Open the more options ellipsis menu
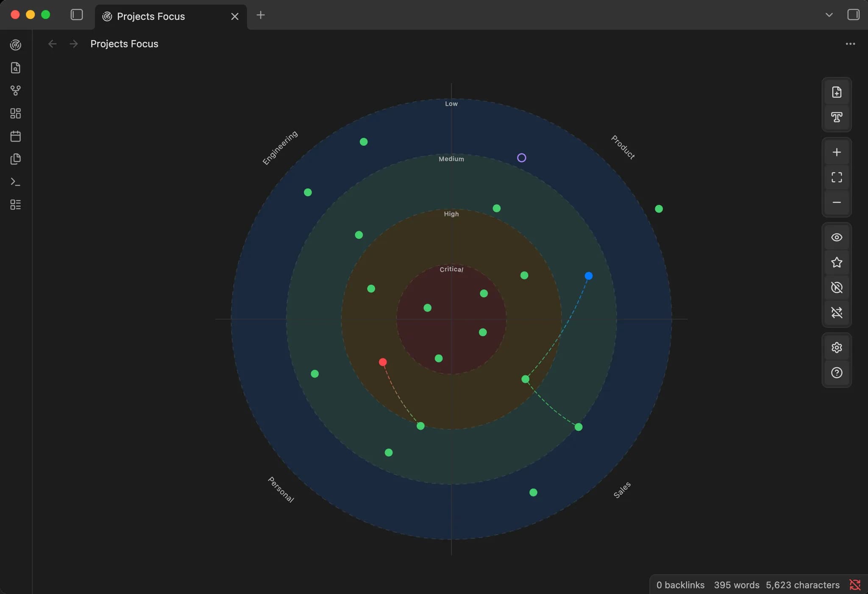 click(850, 44)
